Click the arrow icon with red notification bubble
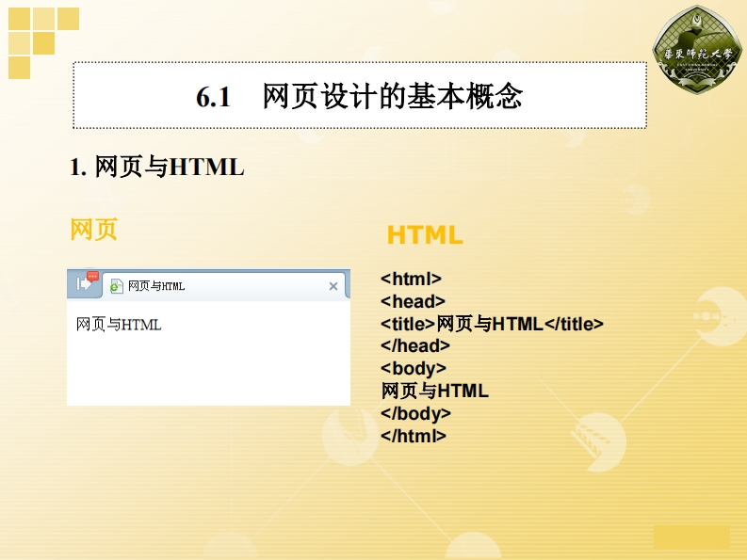The image size is (747, 560). pos(85,283)
